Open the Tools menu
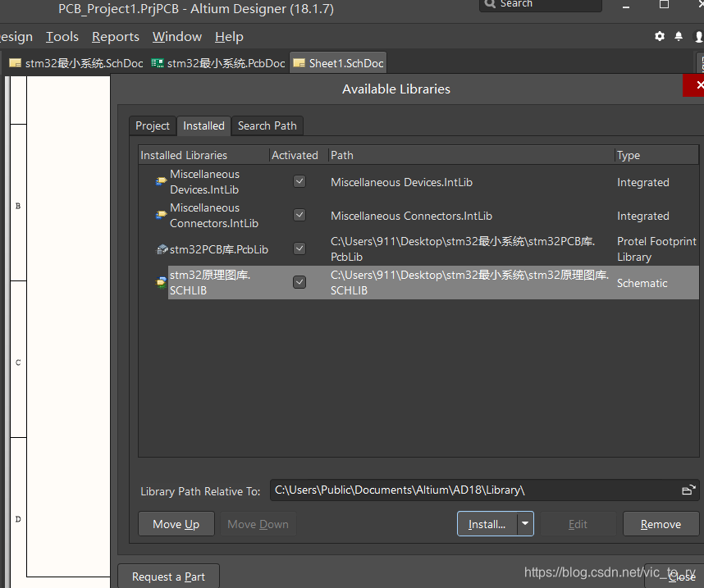This screenshot has width=704, height=588. click(62, 37)
